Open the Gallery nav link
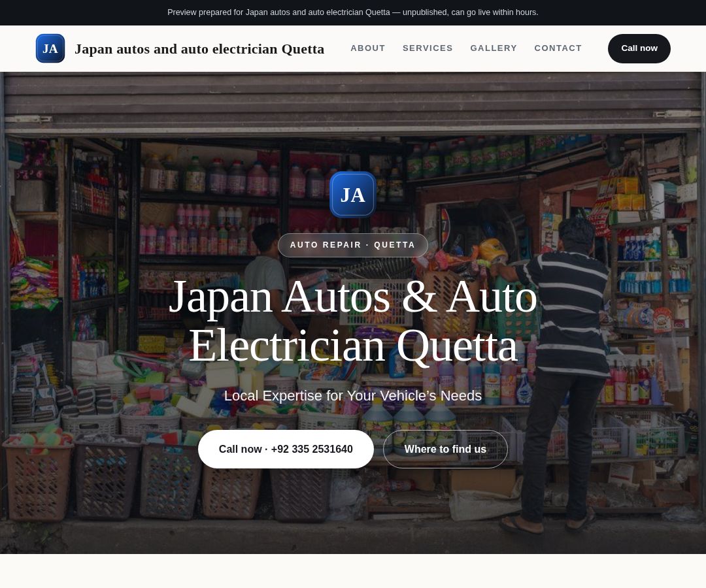Viewport: 706px width, 588px height. [494, 48]
